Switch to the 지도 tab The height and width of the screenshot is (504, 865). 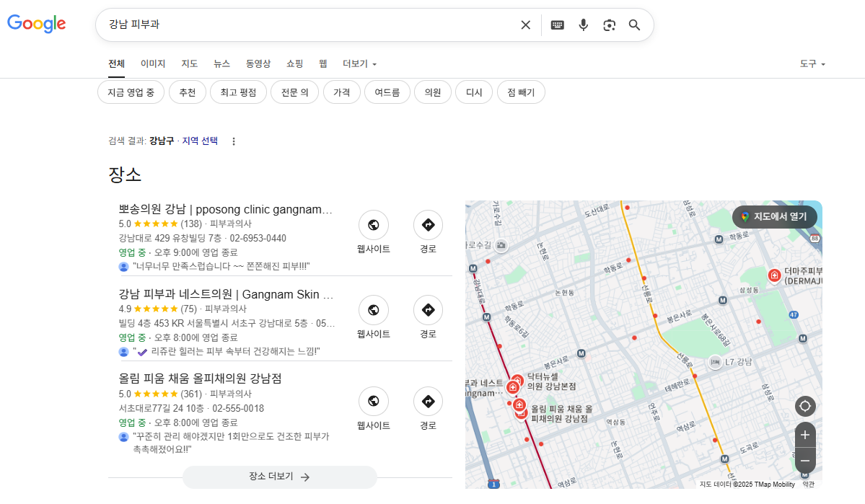click(189, 64)
